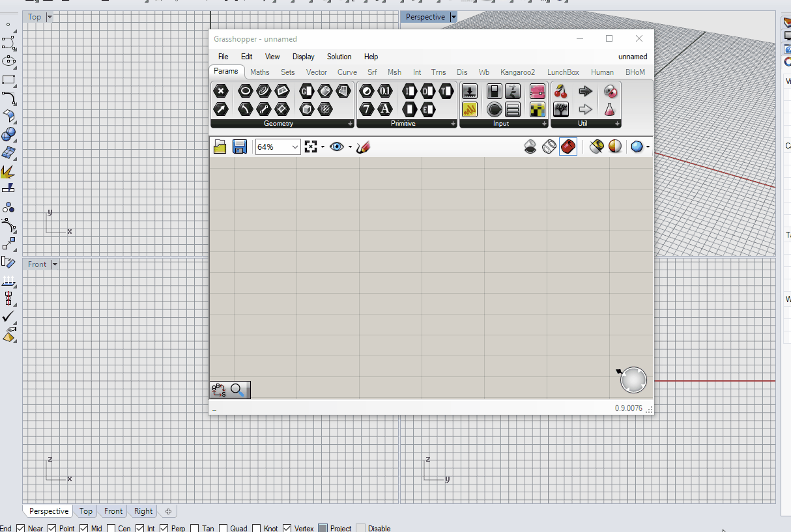This screenshot has width=791, height=532.
Task: Open a file using the folder icon
Action: 220,147
